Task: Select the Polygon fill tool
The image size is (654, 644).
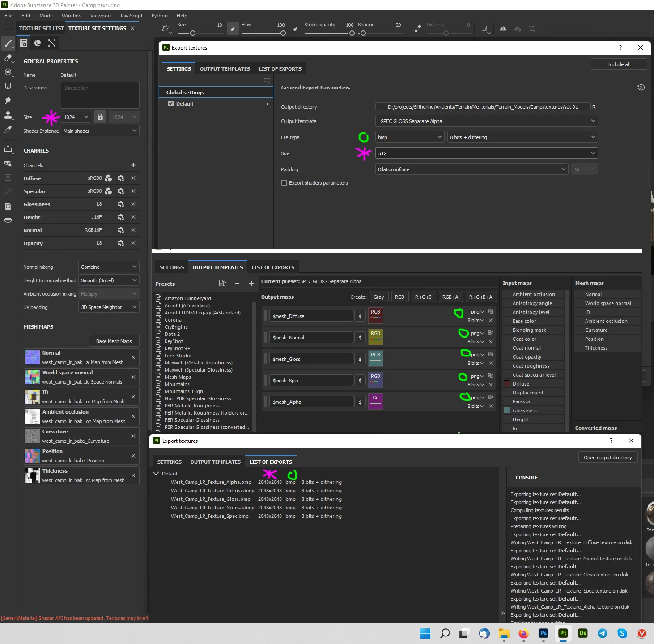Action: coord(8,86)
